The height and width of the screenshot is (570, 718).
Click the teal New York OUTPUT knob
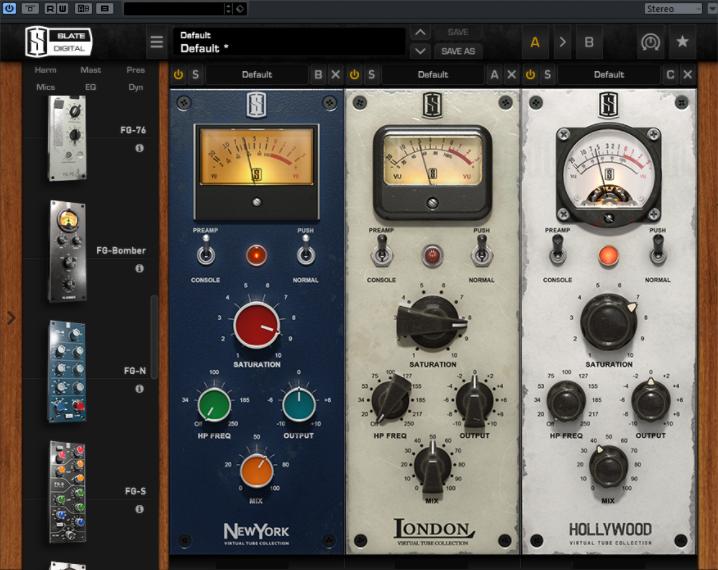pos(299,405)
